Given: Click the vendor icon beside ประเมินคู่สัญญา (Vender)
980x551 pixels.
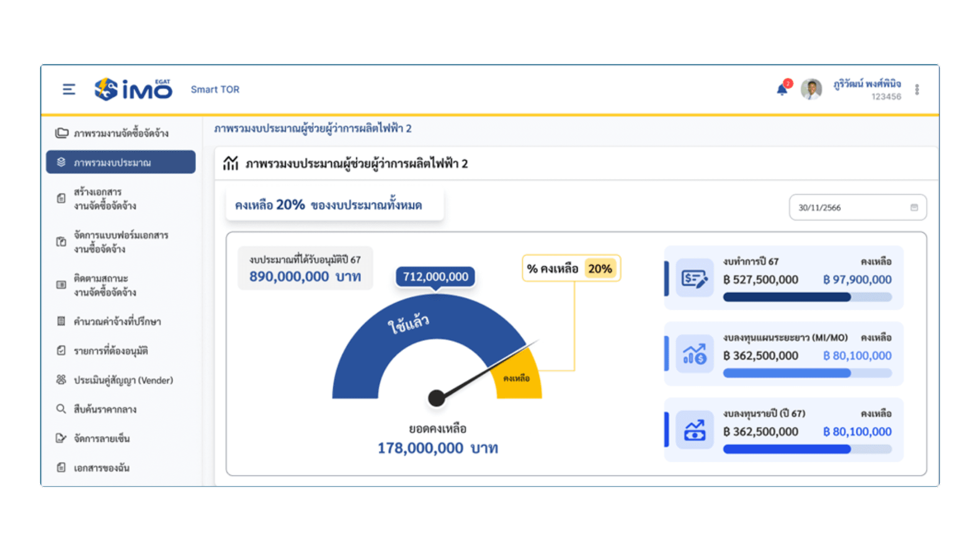Looking at the screenshot, I should (x=61, y=380).
